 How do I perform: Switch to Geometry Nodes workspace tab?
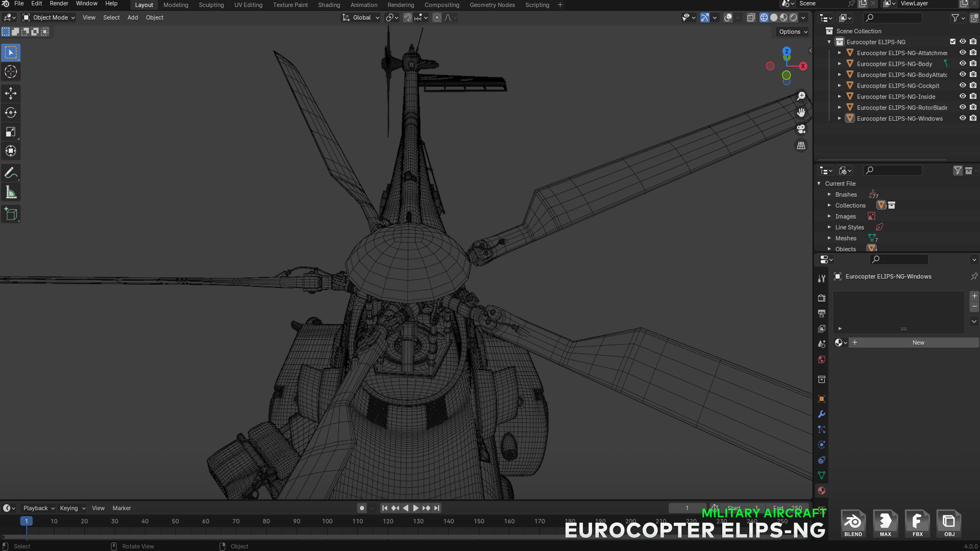pos(492,5)
